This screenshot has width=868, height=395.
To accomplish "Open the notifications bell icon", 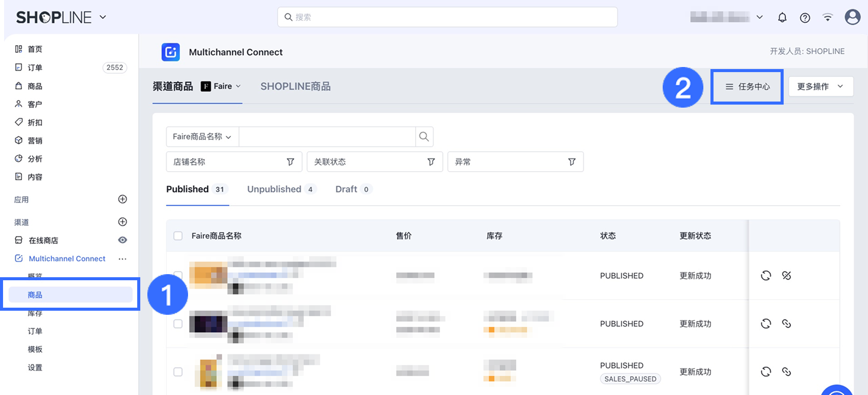I will [x=782, y=18].
